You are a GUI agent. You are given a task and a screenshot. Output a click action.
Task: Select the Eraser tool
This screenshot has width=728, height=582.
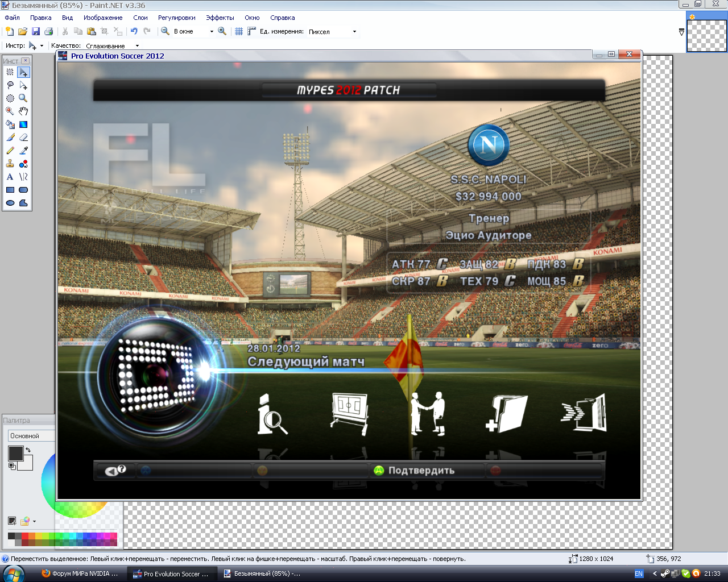[x=23, y=138]
